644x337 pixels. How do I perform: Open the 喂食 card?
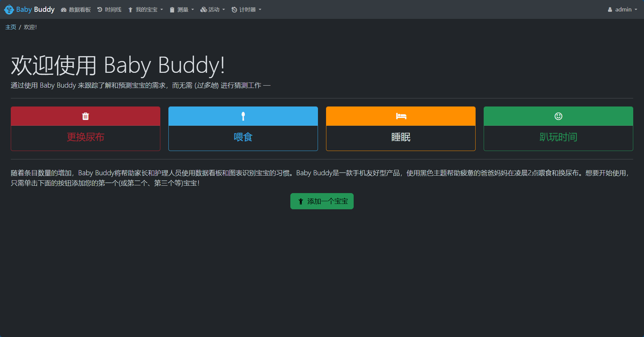pyautogui.click(x=243, y=129)
